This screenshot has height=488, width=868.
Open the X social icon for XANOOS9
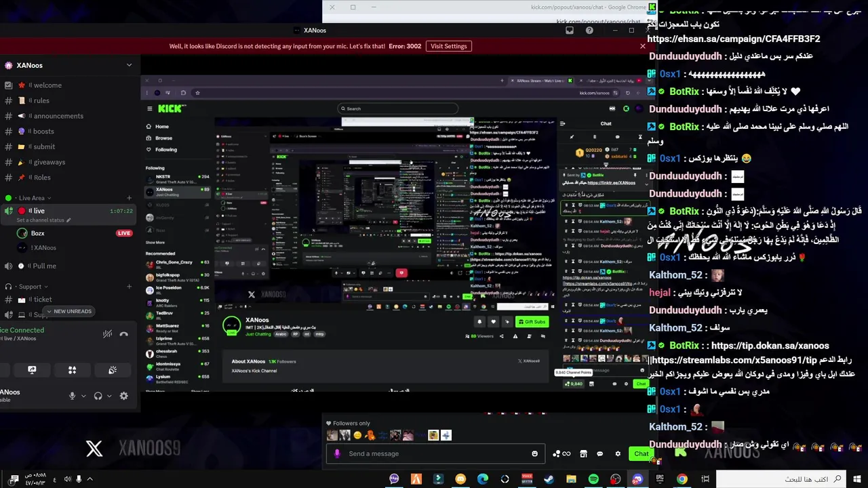[94, 448]
